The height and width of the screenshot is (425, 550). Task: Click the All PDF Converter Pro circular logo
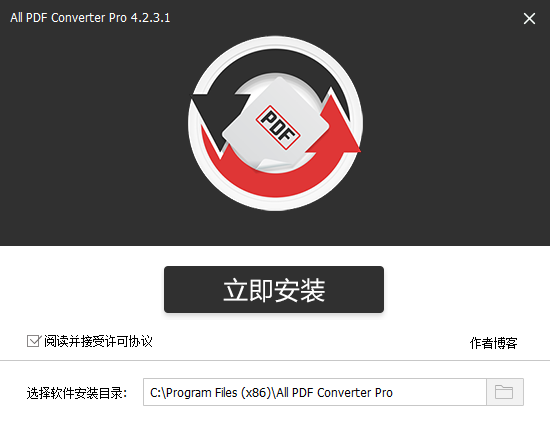coord(276,123)
